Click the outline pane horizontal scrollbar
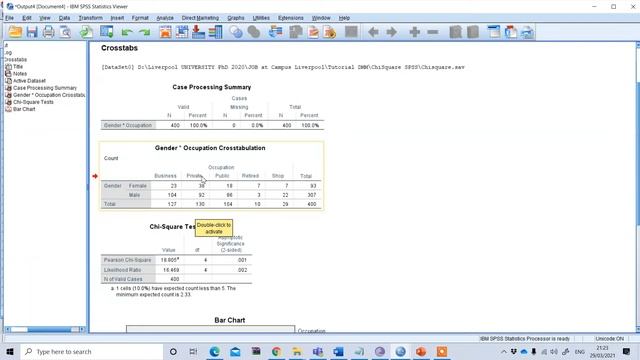 [45, 329]
